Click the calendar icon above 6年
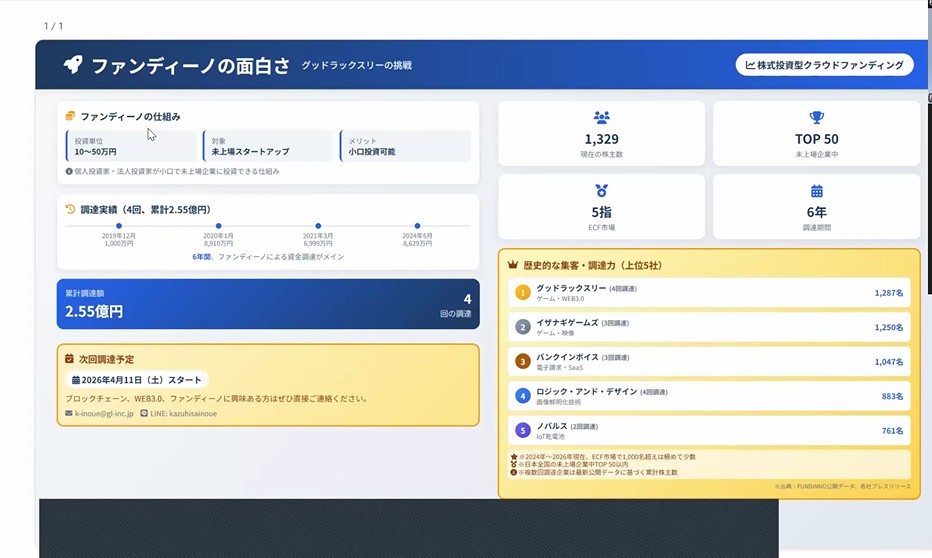Viewport: 932px width, 558px height. 817,191
